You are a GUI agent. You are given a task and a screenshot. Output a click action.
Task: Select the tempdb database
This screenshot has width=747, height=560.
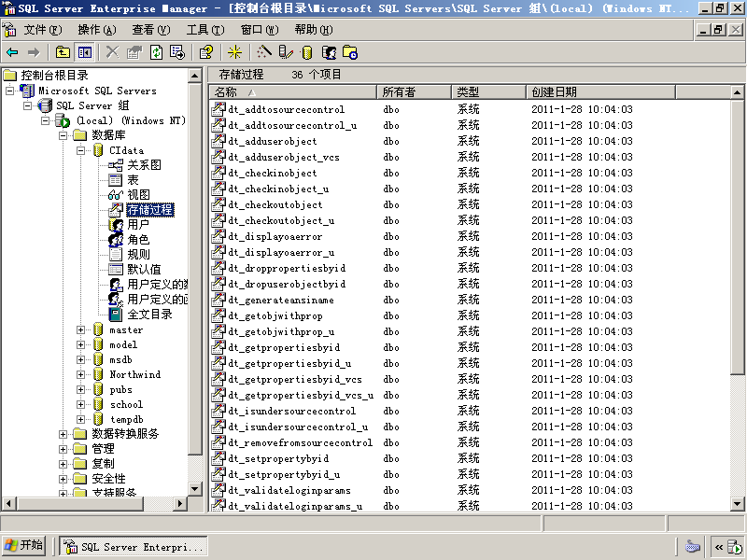tap(126, 419)
